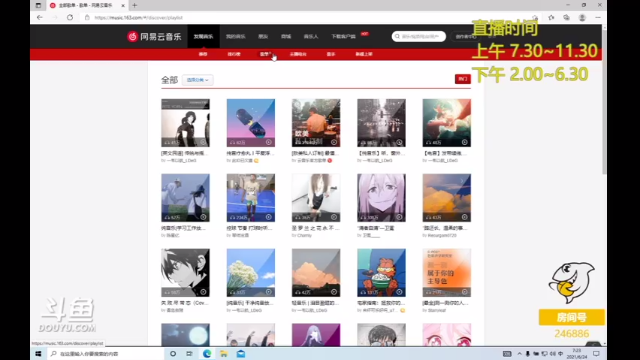The width and height of the screenshot is (640, 360).
Task: Expand the system tray hidden icons chevron
Action: pyautogui.click(x=519, y=353)
